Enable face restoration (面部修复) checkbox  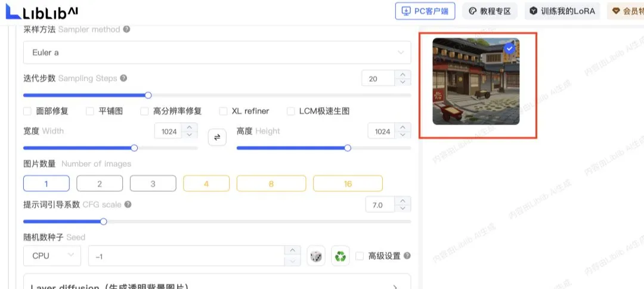[x=27, y=111]
